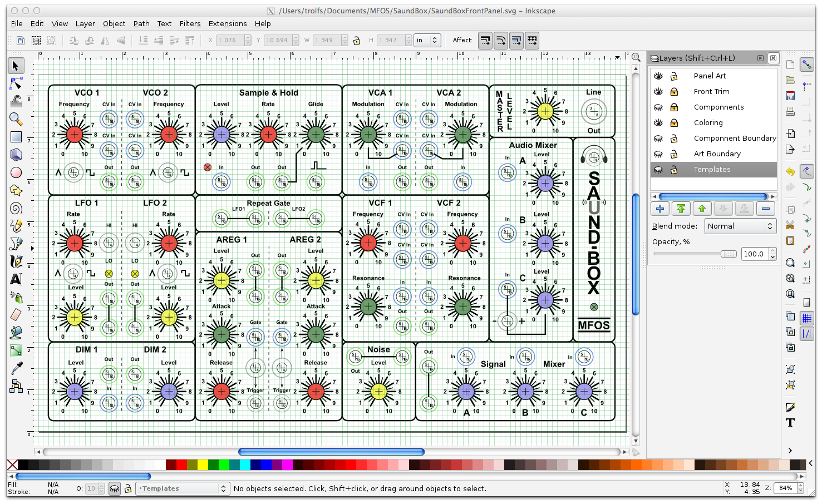Select the Node edit tool
Viewport: 822px width, 504px height.
(x=16, y=83)
